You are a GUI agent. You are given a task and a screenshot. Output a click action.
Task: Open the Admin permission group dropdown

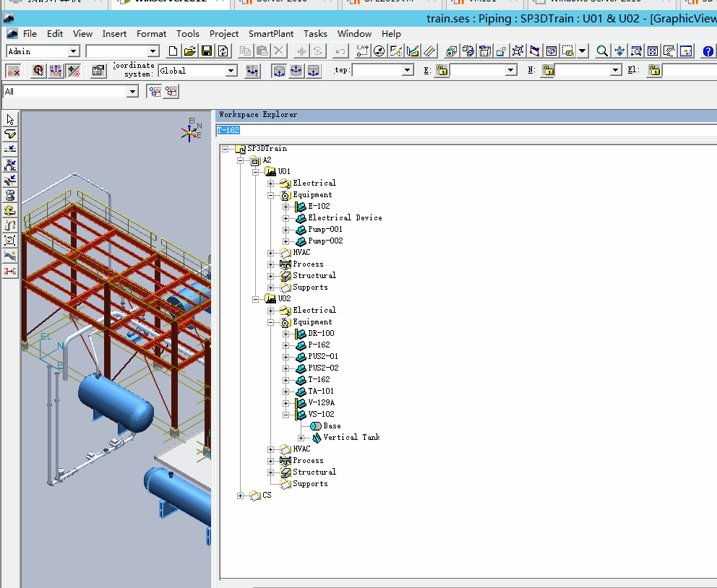(74, 51)
